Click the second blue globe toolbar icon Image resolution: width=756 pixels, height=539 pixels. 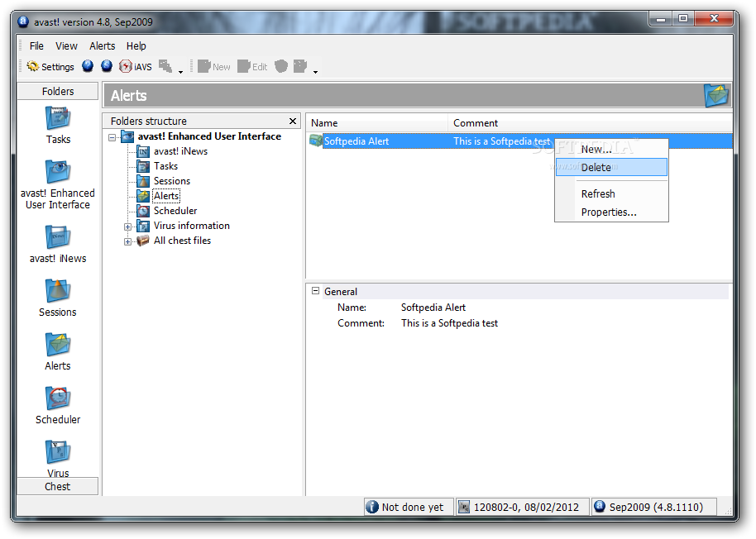click(107, 66)
